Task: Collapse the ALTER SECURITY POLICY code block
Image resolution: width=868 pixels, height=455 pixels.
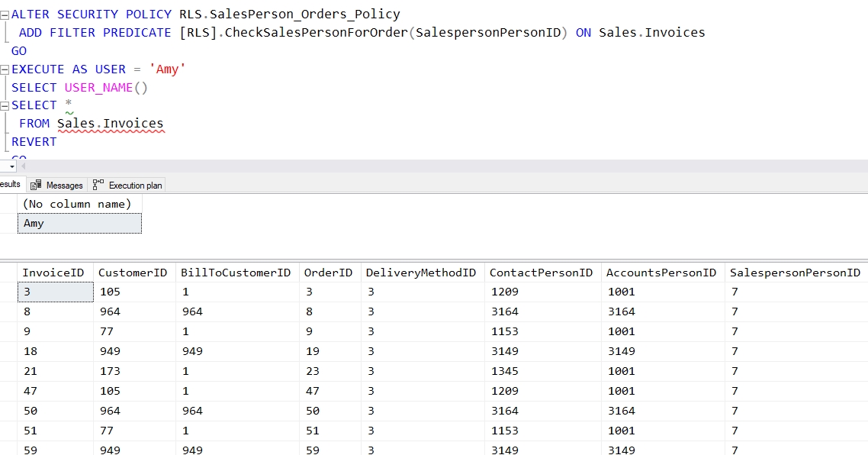Action: click(5, 15)
